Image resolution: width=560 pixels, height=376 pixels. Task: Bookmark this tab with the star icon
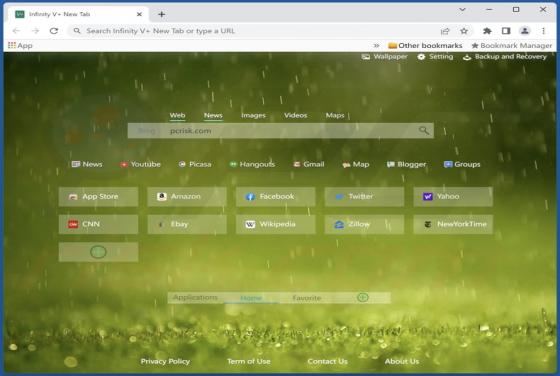click(x=464, y=31)
